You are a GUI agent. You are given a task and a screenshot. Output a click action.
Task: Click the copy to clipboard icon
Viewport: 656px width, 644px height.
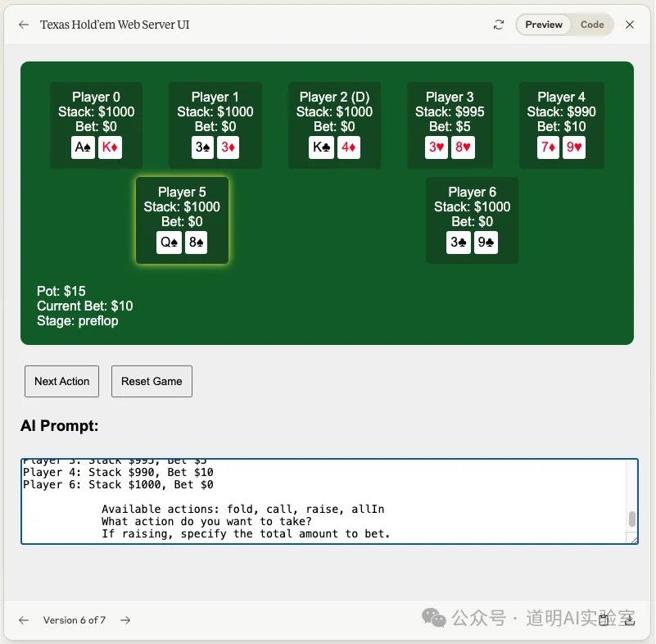pyautogui.click(x=604, y=620)
